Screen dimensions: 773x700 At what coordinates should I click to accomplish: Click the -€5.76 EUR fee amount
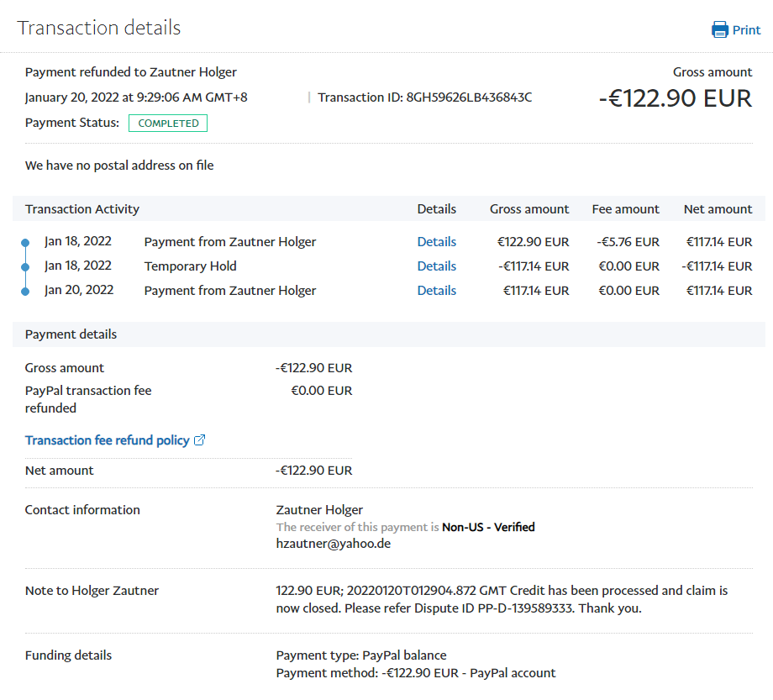click(x=628, y=242)
